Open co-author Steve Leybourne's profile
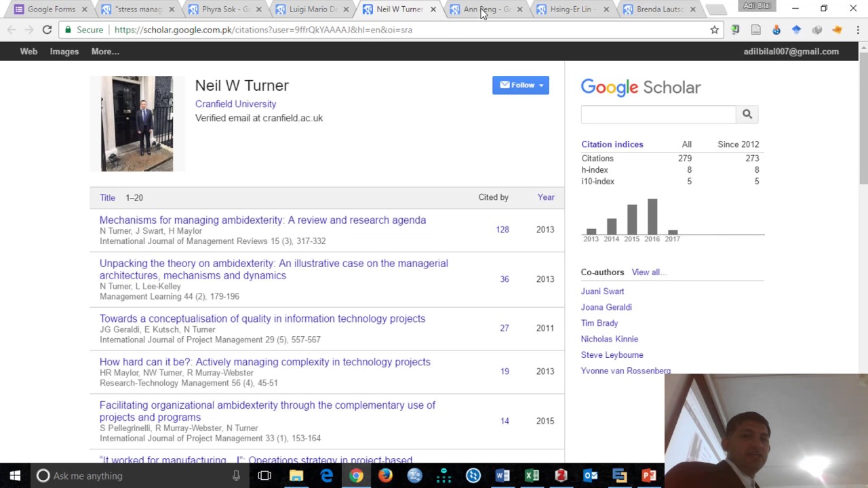This screenshot has width=868, height=488. tap(612, 355)
